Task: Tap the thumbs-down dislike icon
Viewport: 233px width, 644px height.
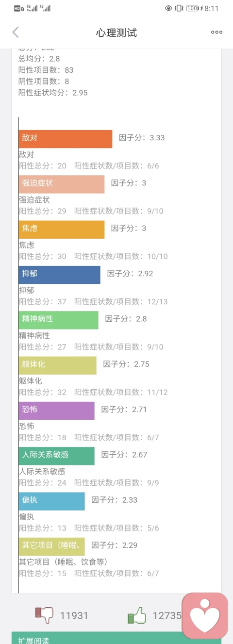Action: 44,615
